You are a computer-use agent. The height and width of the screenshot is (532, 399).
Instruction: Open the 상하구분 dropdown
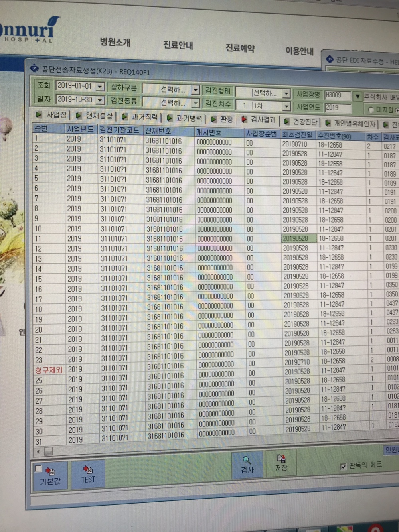[196, 90]
